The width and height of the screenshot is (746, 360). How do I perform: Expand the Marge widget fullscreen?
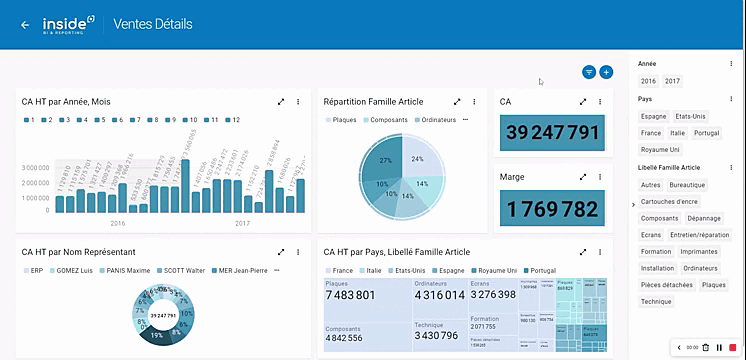click(x=583, y=177)
